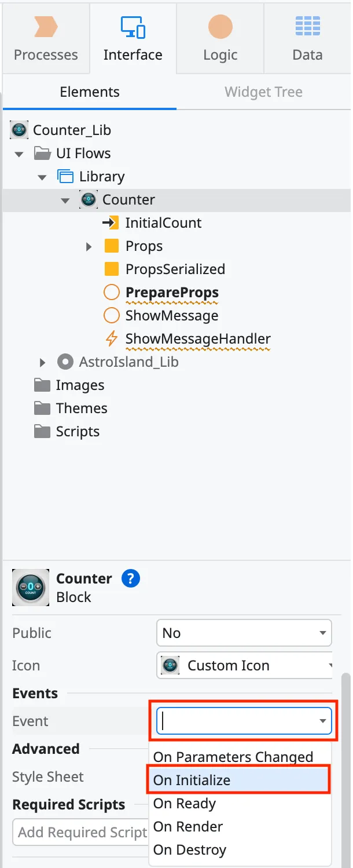Click the Logic circle icon

pos(220,25)
